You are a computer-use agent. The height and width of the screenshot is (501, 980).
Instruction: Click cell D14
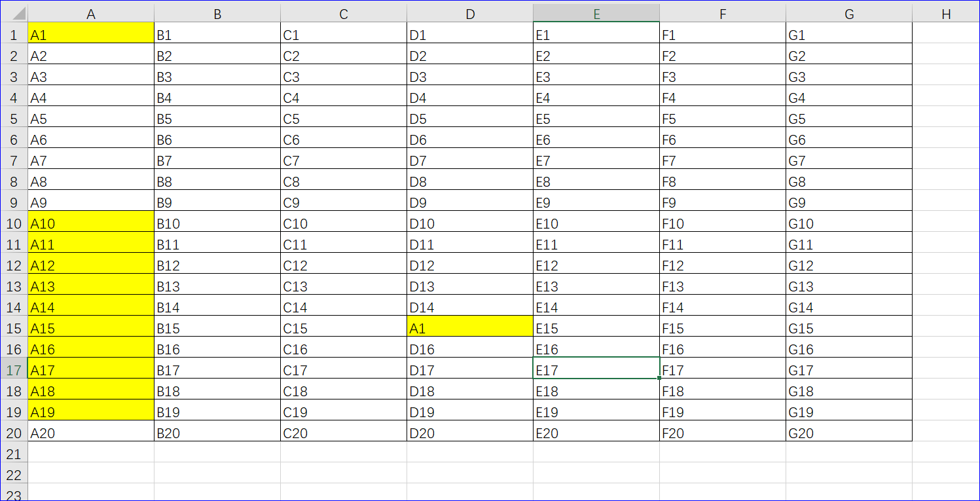point(470,305)
